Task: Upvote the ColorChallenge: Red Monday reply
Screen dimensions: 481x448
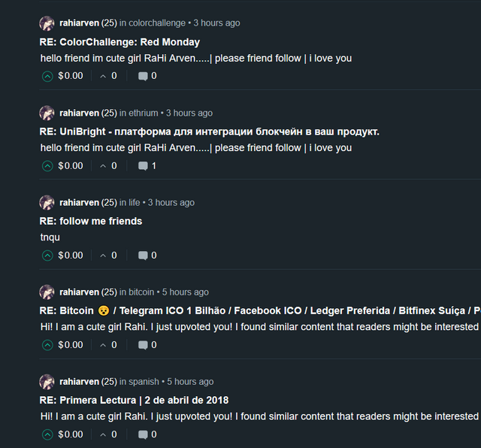Action: pyautogui.click(x=47, y=76)
